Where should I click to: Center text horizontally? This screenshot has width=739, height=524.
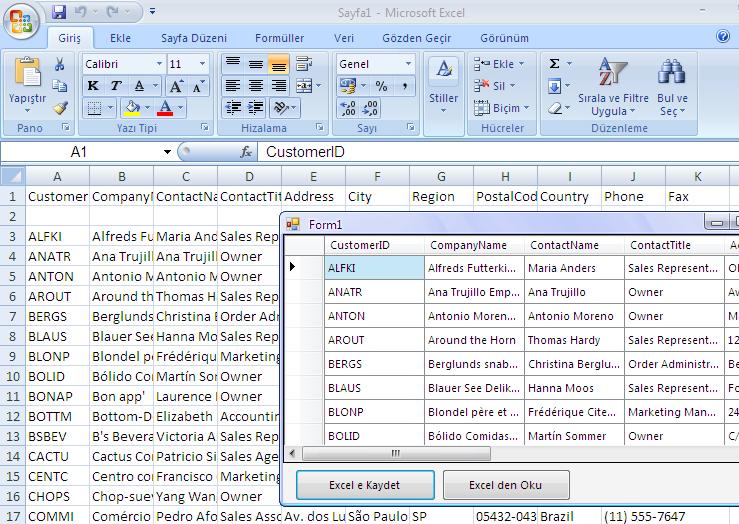[256, 85]
